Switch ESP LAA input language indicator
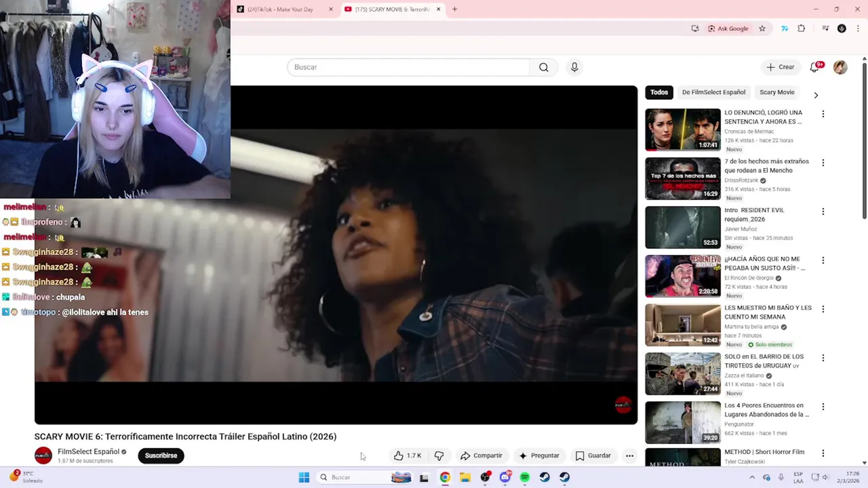This screenshot has height=488, width=868. [x=798, y=477]
